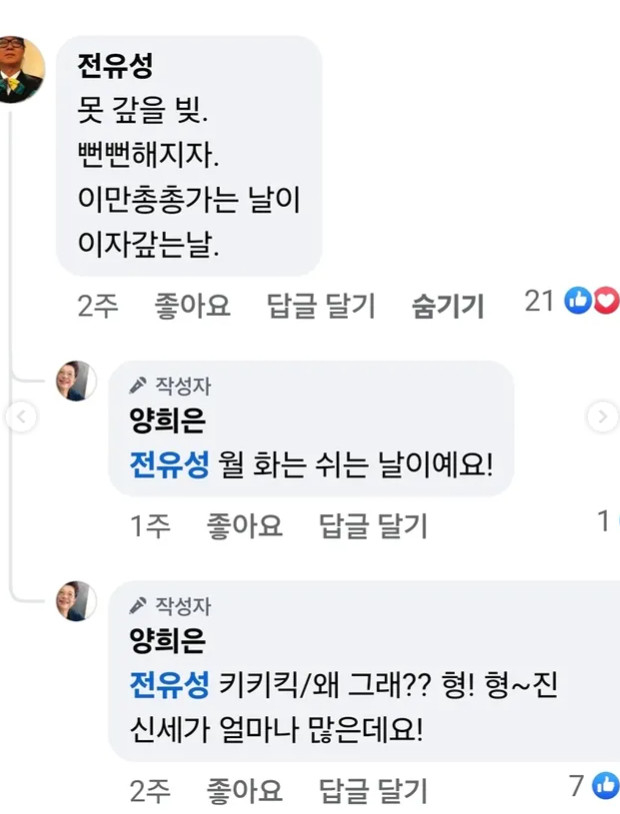Screen dimensions: 620x814
Task: Reply to 전유성's comment via 답글 달기
Action: tap(321, 306)
